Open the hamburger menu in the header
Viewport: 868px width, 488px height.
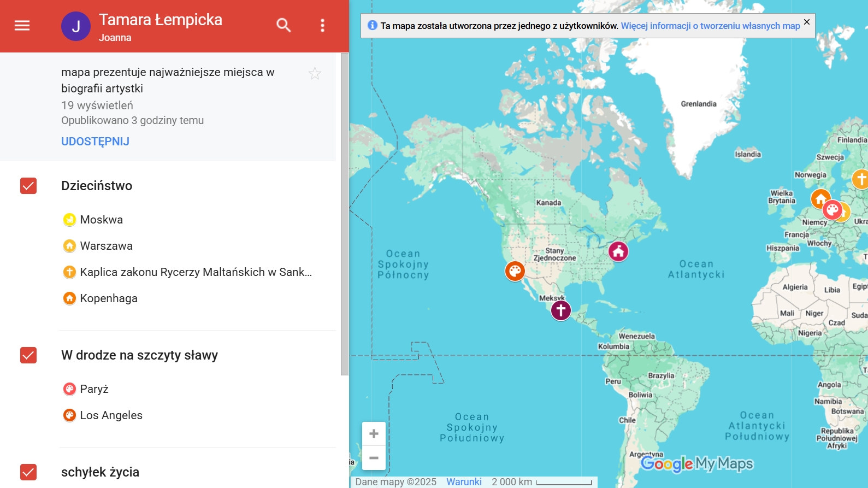(22, 26)
